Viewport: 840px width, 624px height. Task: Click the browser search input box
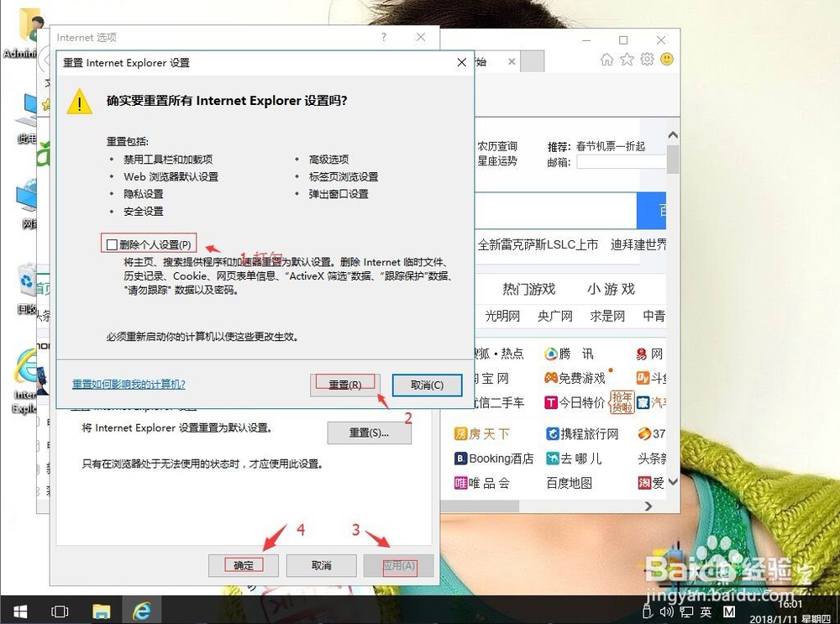click(556, 211)
